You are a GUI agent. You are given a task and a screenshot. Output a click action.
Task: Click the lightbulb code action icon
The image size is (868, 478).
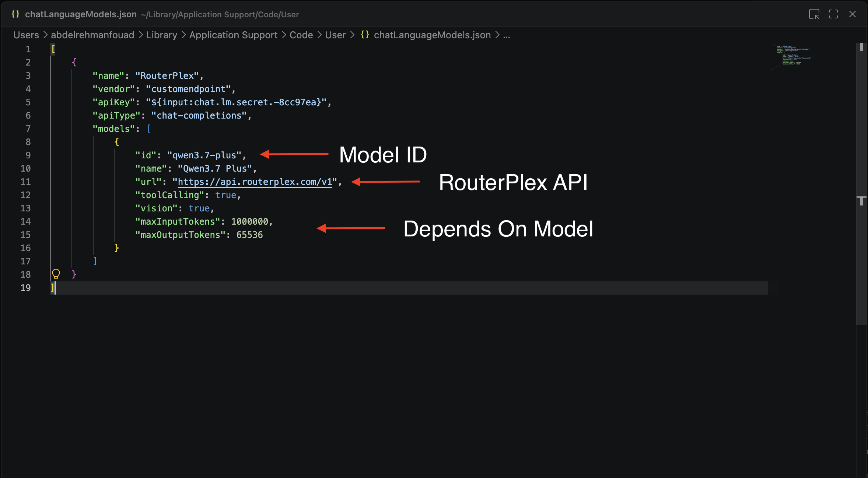(56, 274)
